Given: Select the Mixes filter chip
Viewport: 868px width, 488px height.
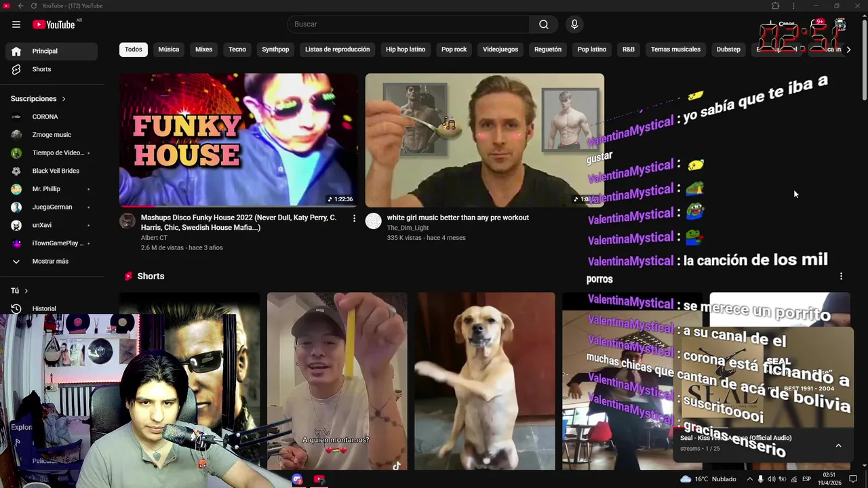Looking at the screenshot, I should (x=204, y=49).
